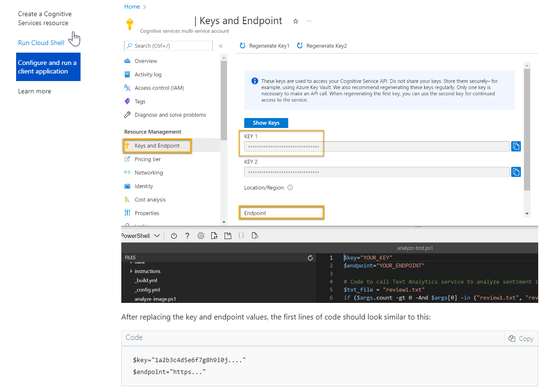Click the upload/download files icon in Cloud Shell
Screen dimensions: 551x392
click(x=214, y=236)
